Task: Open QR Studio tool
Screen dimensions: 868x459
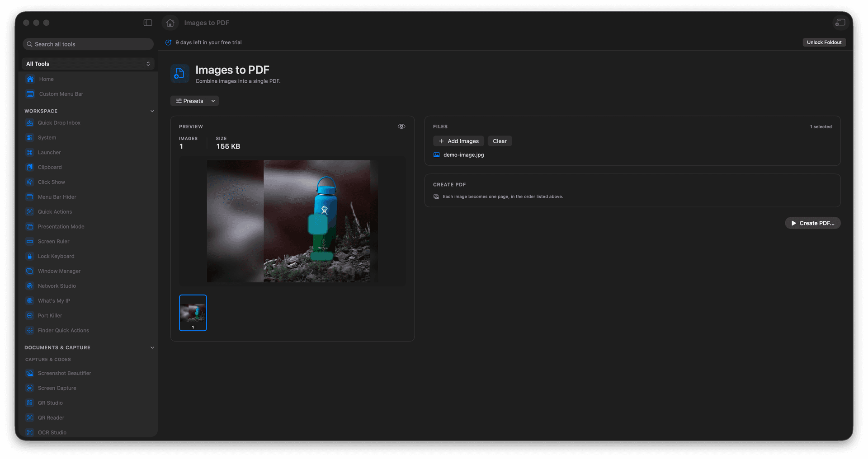Action: point(88,403)
